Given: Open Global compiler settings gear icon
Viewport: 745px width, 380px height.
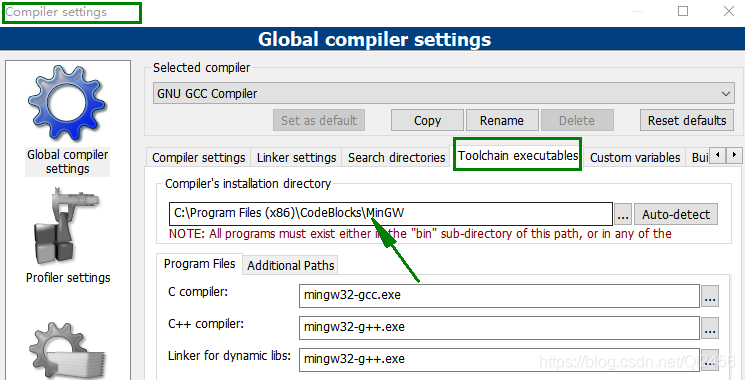Looking at the screenshot, I should pyautogui.click(x=67, y=105).
